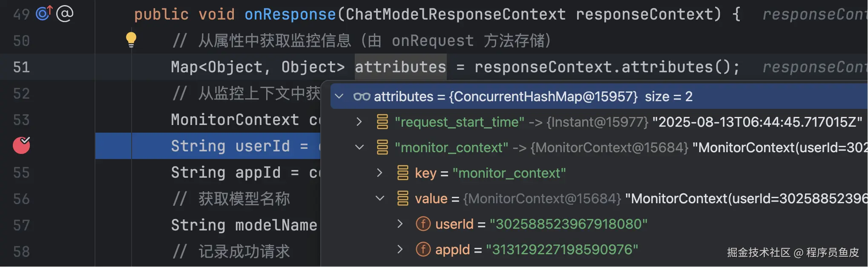Click the onResponse method name
The image size is (868, 267).
(290, 14)
